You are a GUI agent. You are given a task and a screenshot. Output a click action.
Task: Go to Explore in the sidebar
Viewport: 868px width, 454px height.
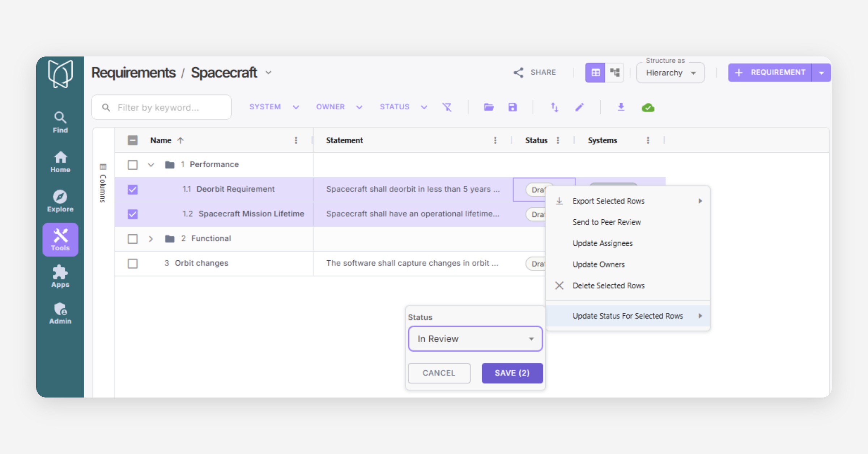(60, 201)
